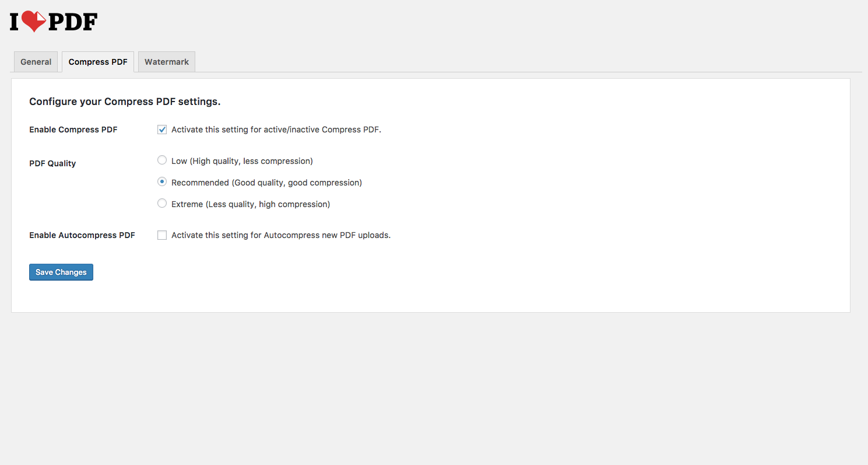Screen dimensions: 868x465
Task: Click the 'PDF Quality' label
Action: 52,163
